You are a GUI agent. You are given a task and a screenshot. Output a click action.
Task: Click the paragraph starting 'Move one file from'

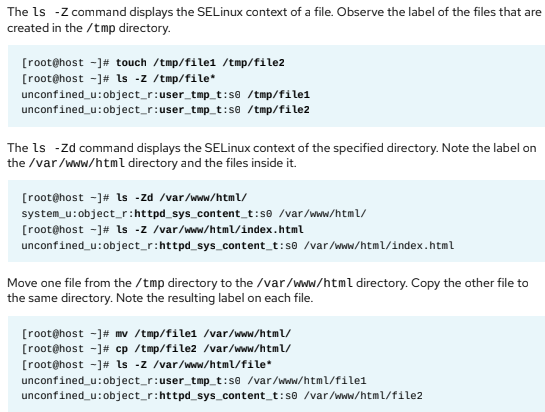268,290
